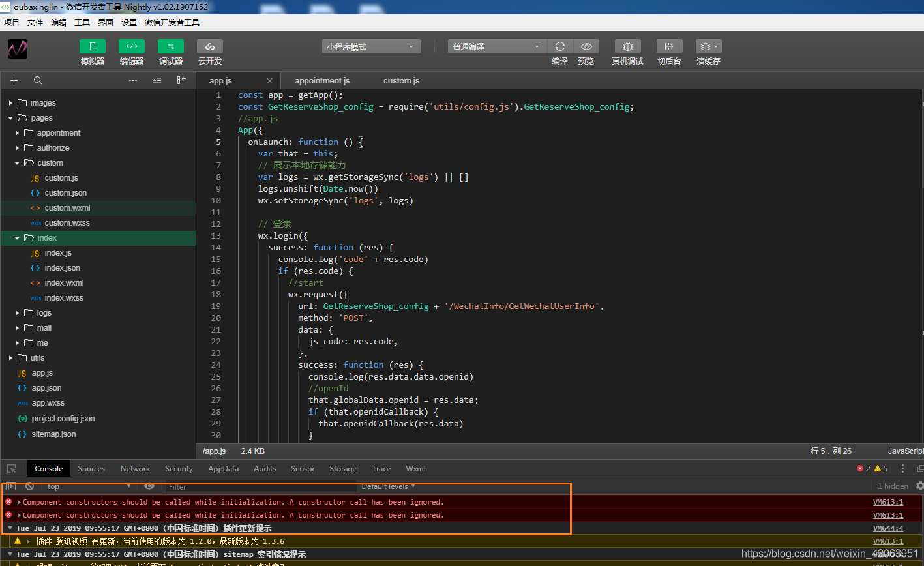Toggle console live expression eye icon
The image size is (924, 566).
[x=149, y=486]
